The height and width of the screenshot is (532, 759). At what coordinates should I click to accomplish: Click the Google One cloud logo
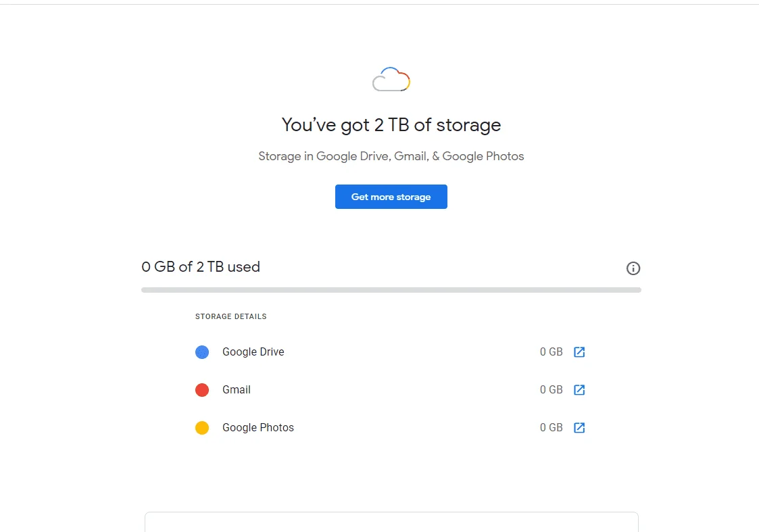[391, 79]
